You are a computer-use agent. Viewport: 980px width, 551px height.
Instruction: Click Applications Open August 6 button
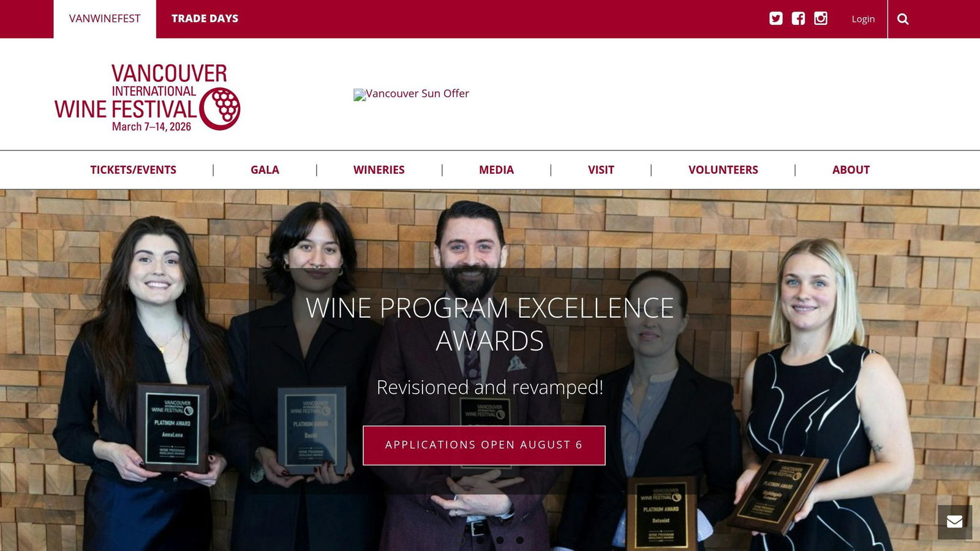click(484, 445)
